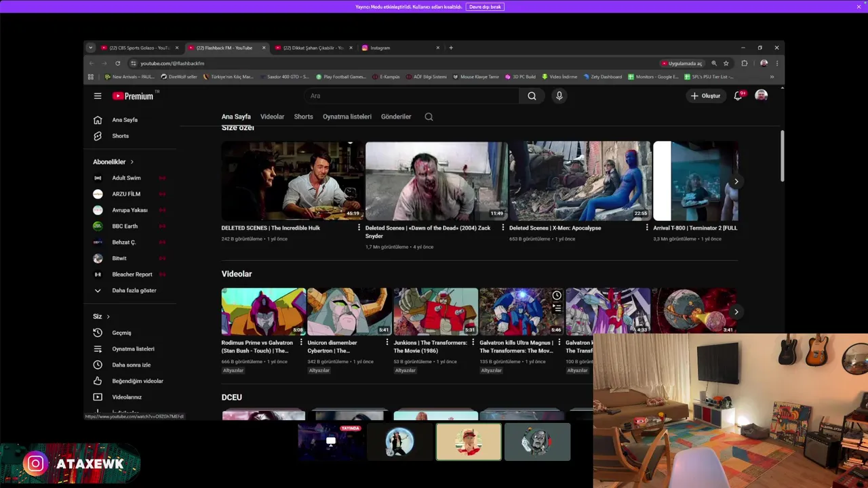Open the browser zoom magnifier in address bar
This screenshot has width=868, height=488.
pyautogui.click(x=713, y=63)
